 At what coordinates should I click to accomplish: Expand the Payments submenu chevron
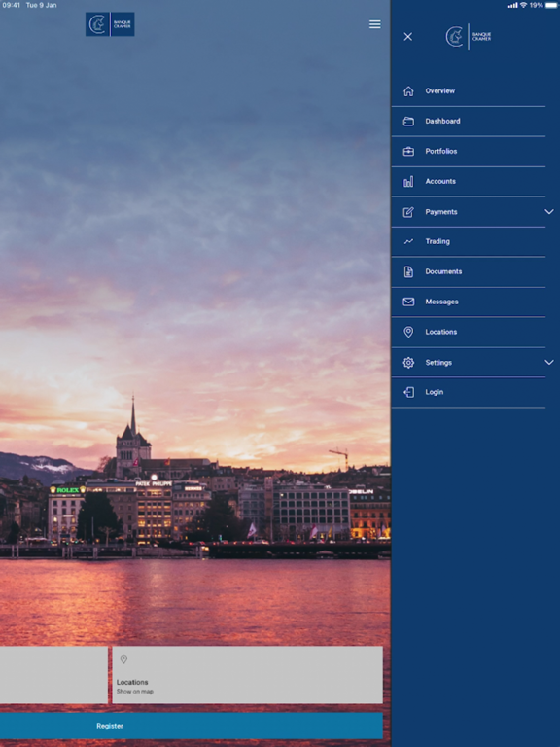[x=549, y=211]
